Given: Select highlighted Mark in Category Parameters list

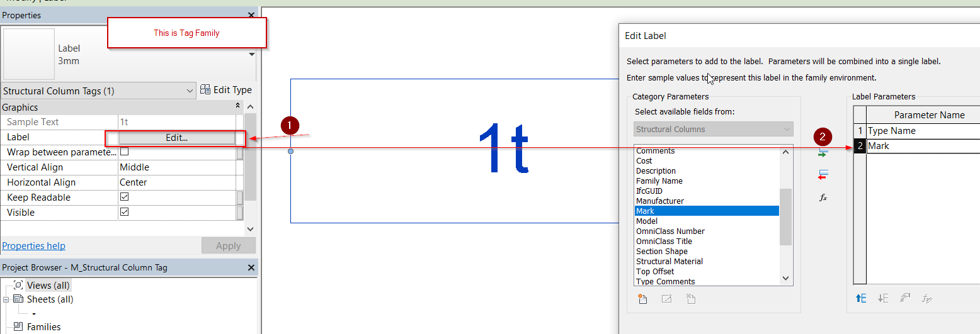Looking at the screenshot, I should (x=707, y=211).
